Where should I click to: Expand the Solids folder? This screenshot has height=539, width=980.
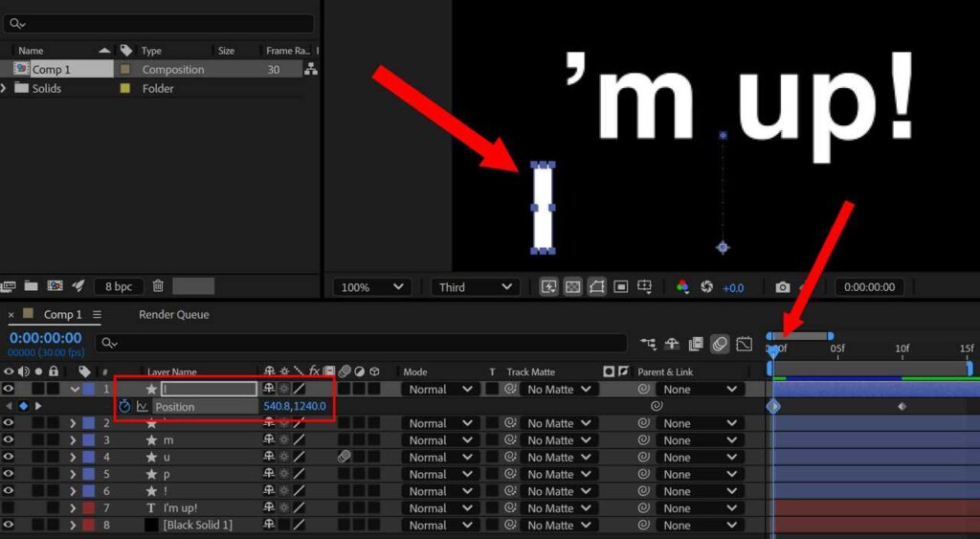5,88
